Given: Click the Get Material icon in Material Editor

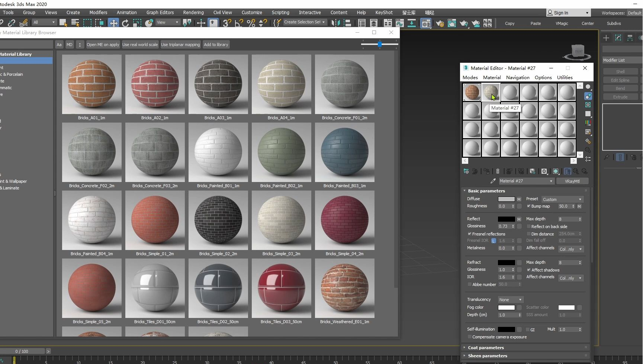Looking at the screenshot, I should [466, 171].
